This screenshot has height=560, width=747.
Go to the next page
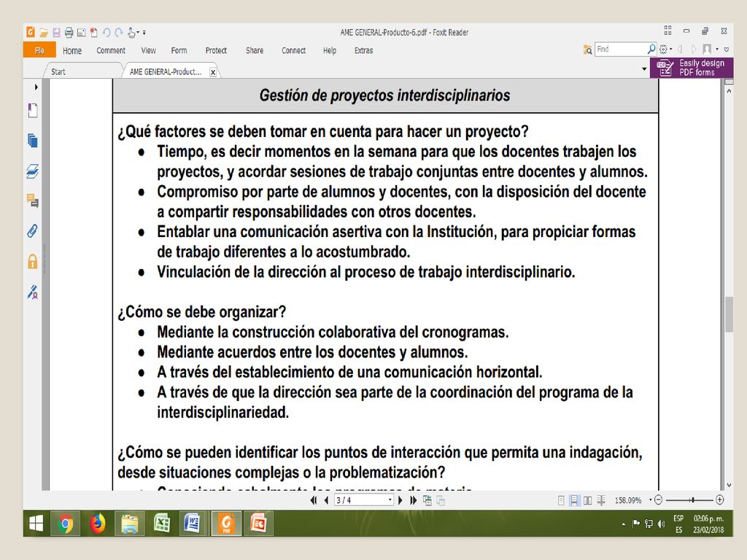(x=400, y=500)
